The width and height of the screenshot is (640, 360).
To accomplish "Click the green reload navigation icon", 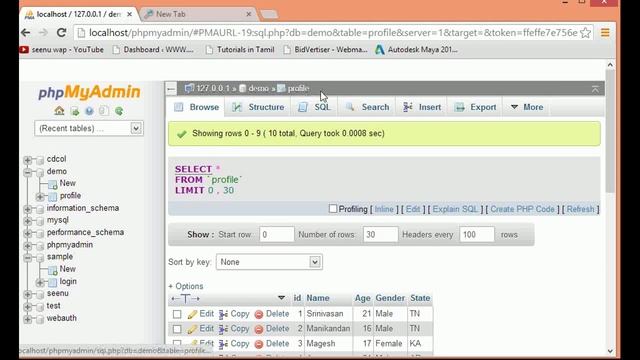I will [119, 111].
